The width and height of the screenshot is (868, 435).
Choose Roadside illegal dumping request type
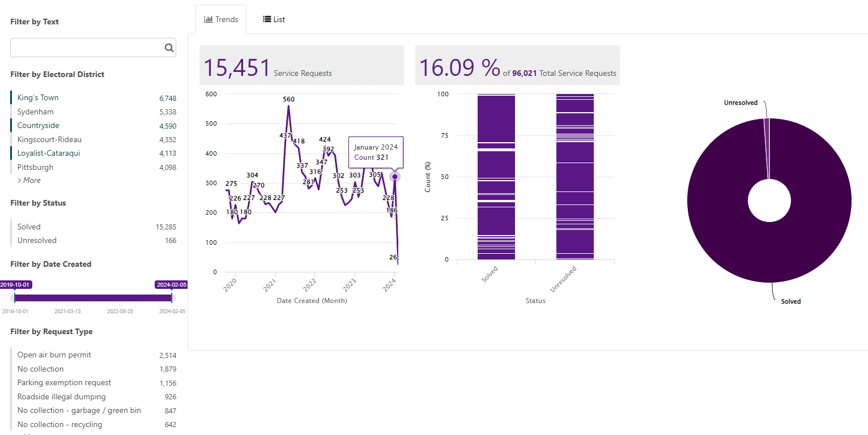point(61,397)
